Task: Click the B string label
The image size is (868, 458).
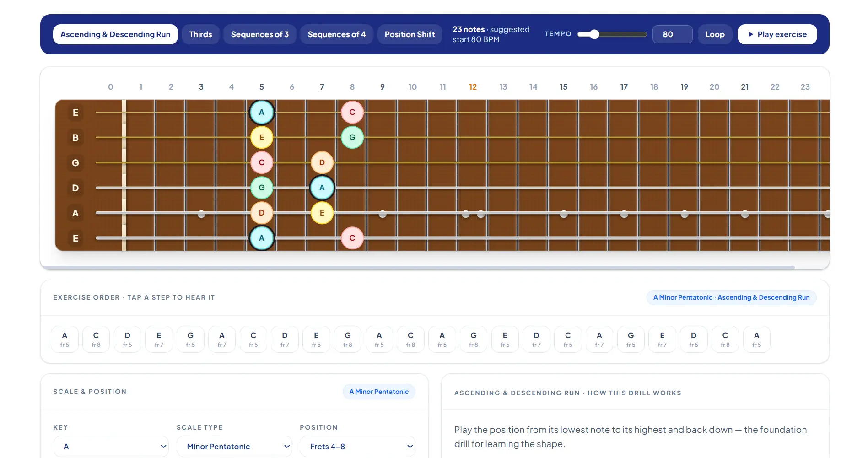Action: 75,137
